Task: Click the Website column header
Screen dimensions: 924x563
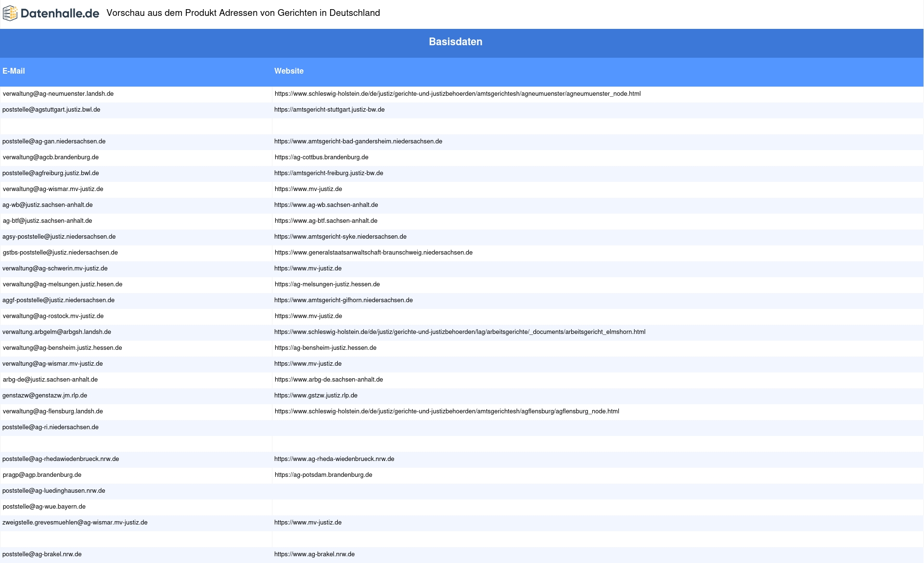Action: [289, 71]
